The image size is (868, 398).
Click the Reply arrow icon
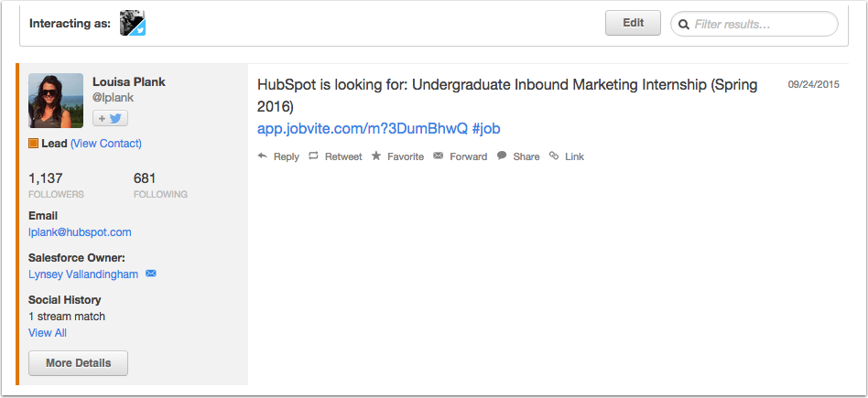(263, 156)
